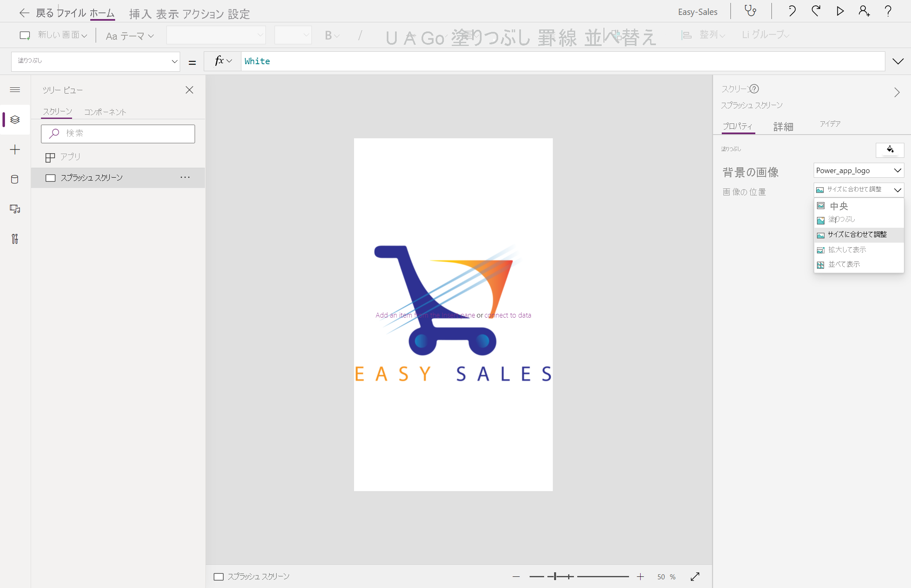Screen dimensions: 911x588
Task: Click the 'connect to data' link
Action: click(x=508, y=315)
